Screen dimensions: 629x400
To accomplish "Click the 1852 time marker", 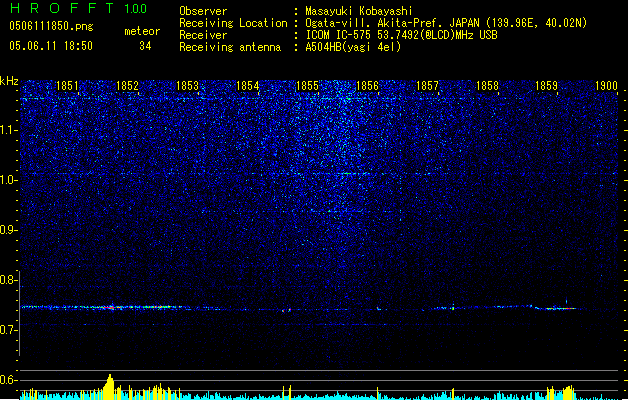I will coord(127,86).
